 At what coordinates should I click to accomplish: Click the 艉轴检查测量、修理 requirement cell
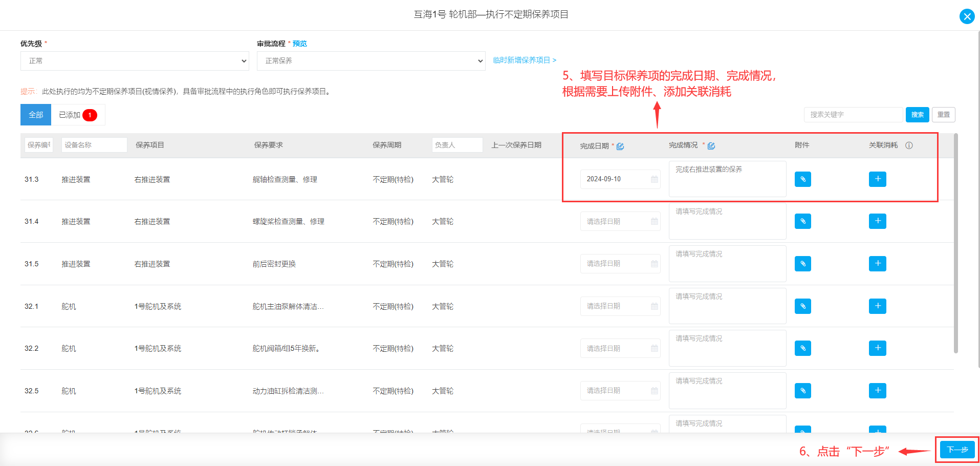click(285, 179)
